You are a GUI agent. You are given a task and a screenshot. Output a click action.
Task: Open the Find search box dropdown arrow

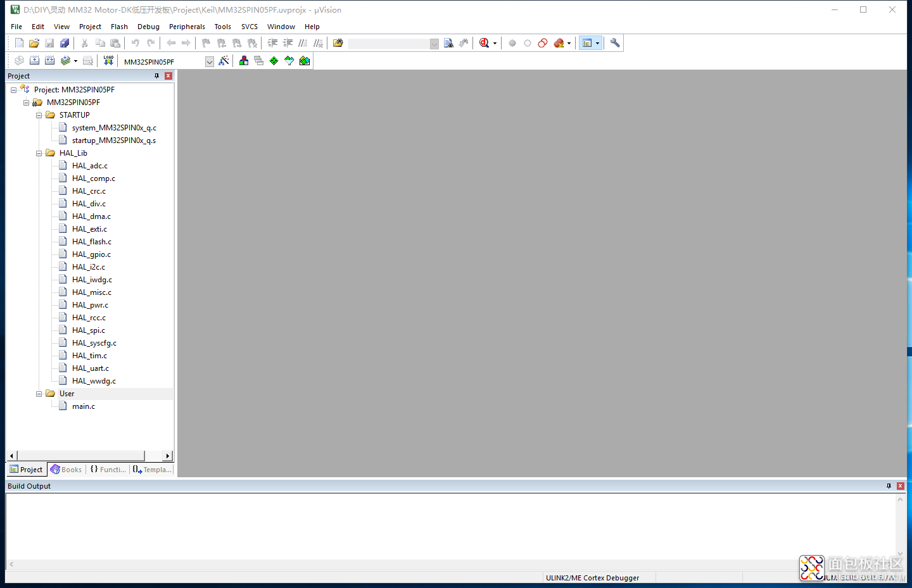(x=434, y=44)
